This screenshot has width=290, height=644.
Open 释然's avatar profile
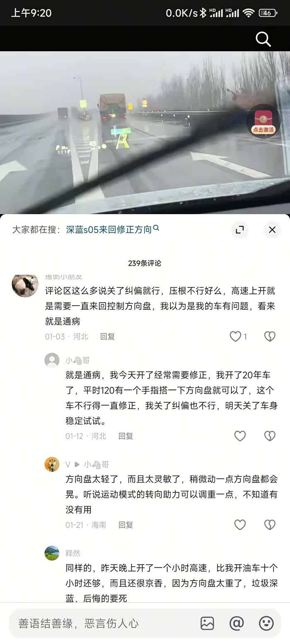tap(52, 553)
